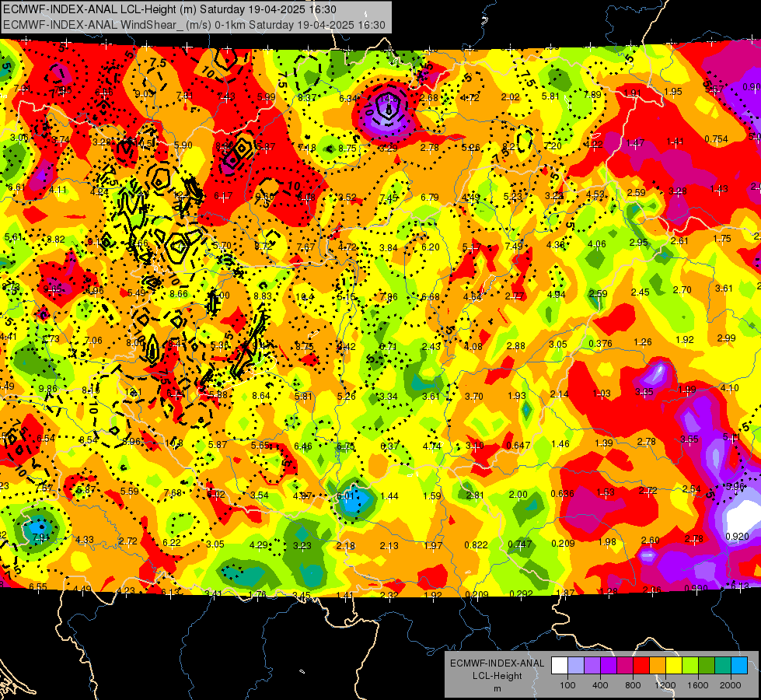Click the yellow legend swatch

click(x=674, y=666)
